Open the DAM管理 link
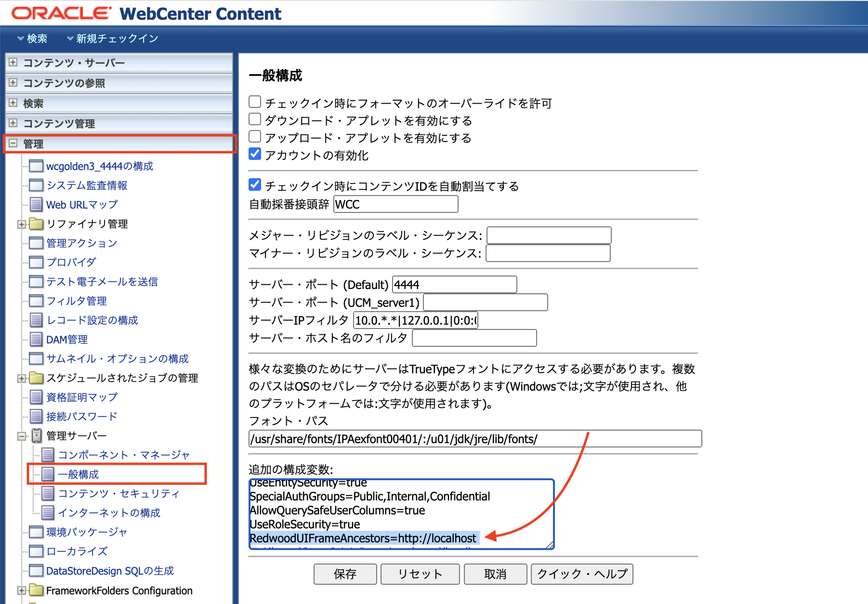The height and width of the screenshot is (604, 868). pyautogui.click(x=67, y=340)
